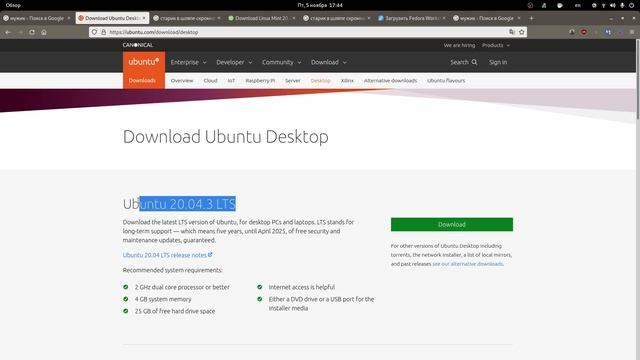Click the external link icon after release notes
The image size is (640, 360).
210,254
